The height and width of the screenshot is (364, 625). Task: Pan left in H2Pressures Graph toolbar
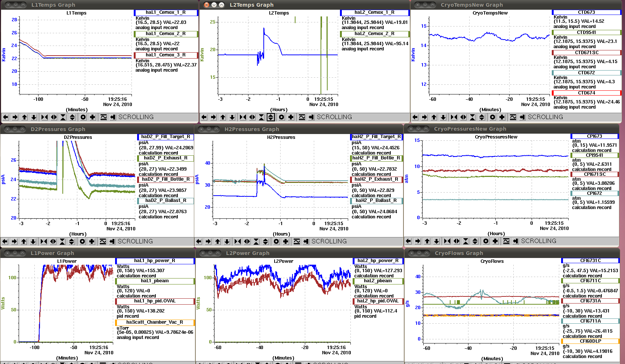click(x=199, y=242)
